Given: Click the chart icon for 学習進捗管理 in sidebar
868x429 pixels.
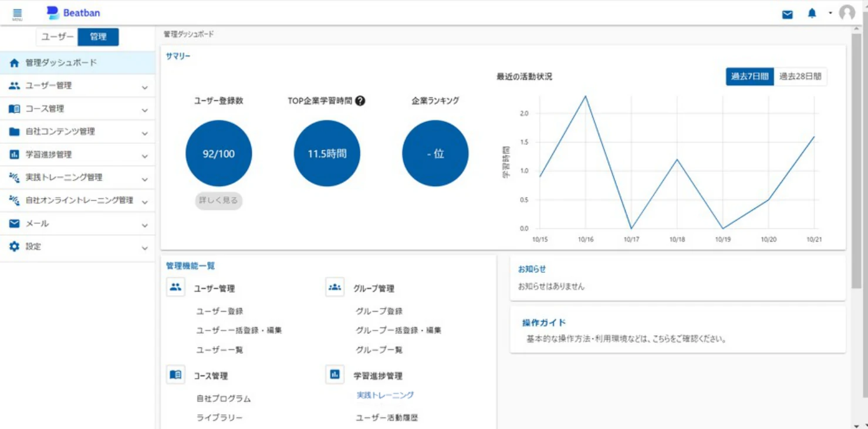Looking at the screenshot, I should (15, 154).
